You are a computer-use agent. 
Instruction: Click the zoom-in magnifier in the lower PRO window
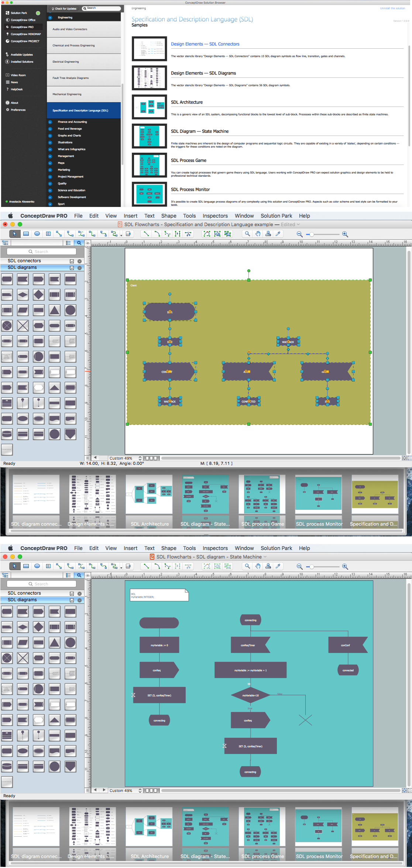pos(345,567)
